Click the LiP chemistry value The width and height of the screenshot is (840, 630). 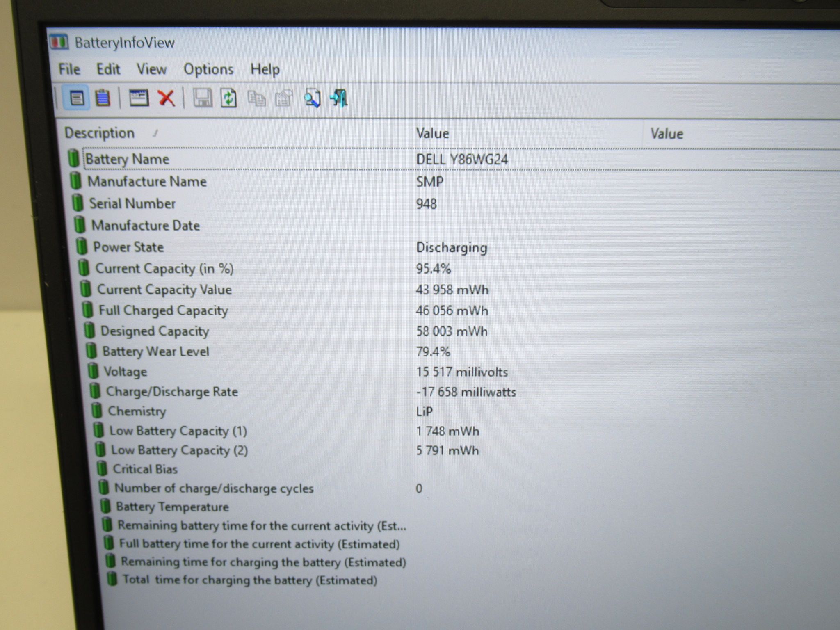424,411
